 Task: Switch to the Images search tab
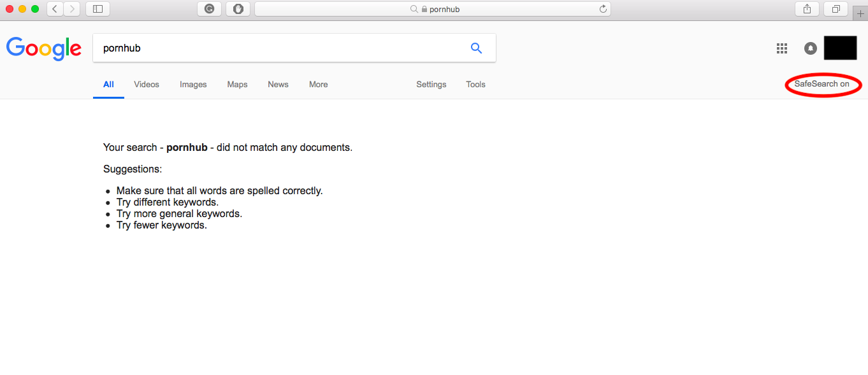[x=193, y=84]
